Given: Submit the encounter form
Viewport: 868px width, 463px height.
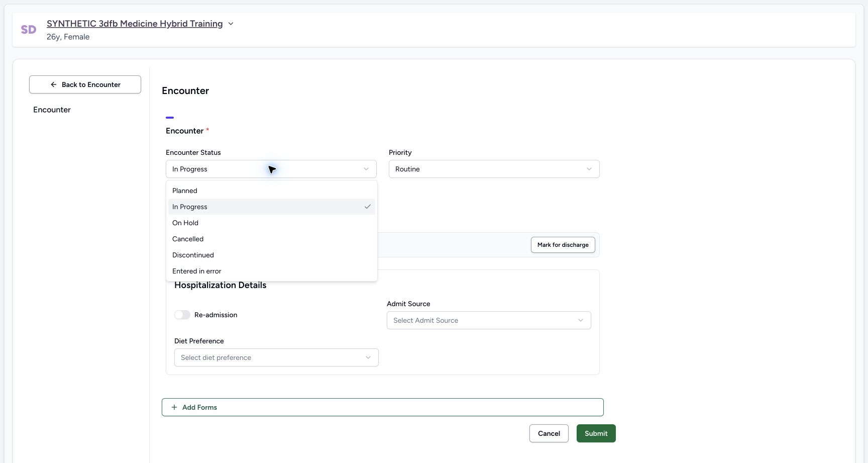Looking at the screenshot, I should (596, 433).
